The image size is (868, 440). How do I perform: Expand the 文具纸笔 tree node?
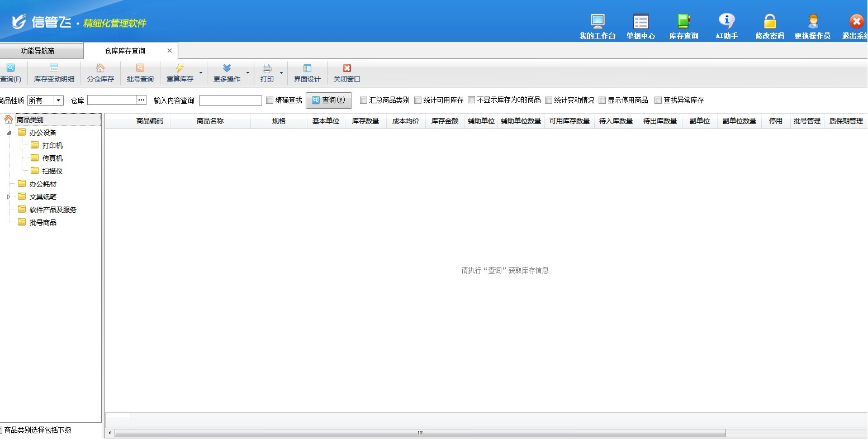coord(8,197)
